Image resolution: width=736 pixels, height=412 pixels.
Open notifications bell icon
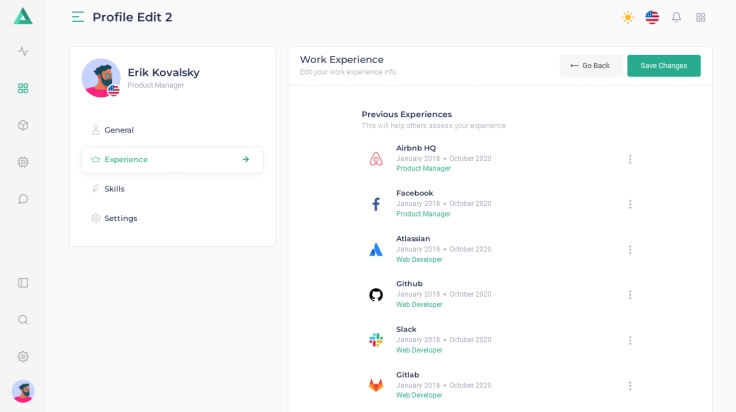pyautogui.click(x=676, y=17)
